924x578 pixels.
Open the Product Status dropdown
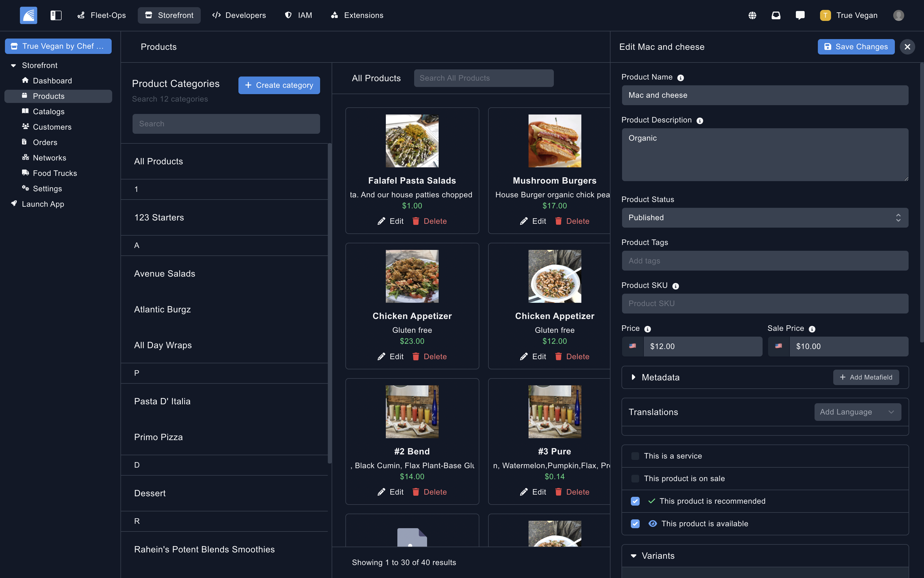coord(765,217)
